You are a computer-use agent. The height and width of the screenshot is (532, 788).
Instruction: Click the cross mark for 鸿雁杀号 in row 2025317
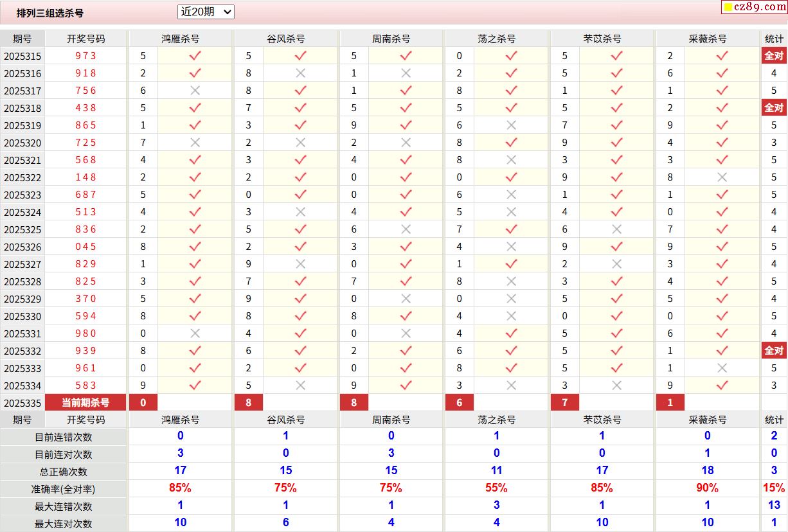tap(195, 91)
